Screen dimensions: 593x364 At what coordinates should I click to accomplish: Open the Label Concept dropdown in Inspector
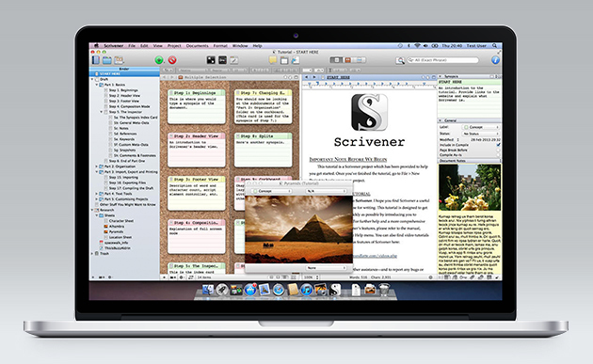[x=481, y=127]
